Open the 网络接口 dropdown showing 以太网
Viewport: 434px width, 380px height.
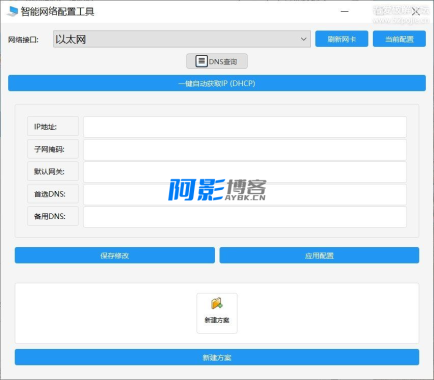click(x=182, y=39)
